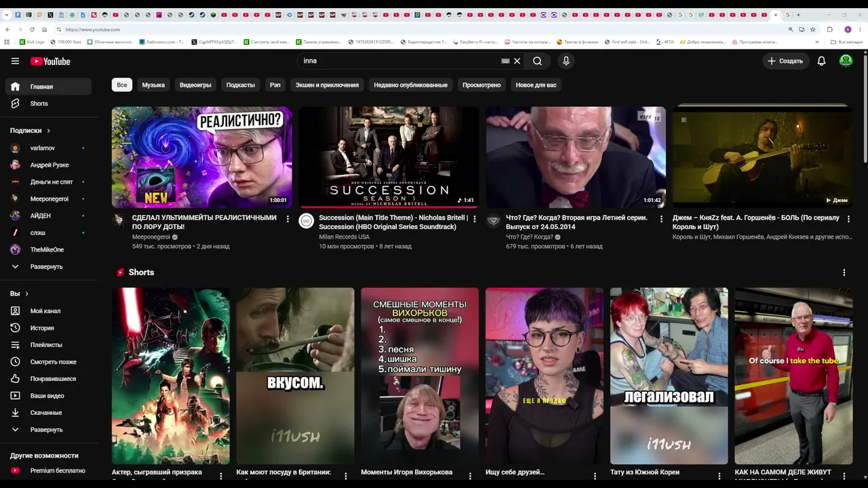The width and height of the screenshot is (868, 488).
Task: Reload the page in the browser
Action: click(32, 30)
